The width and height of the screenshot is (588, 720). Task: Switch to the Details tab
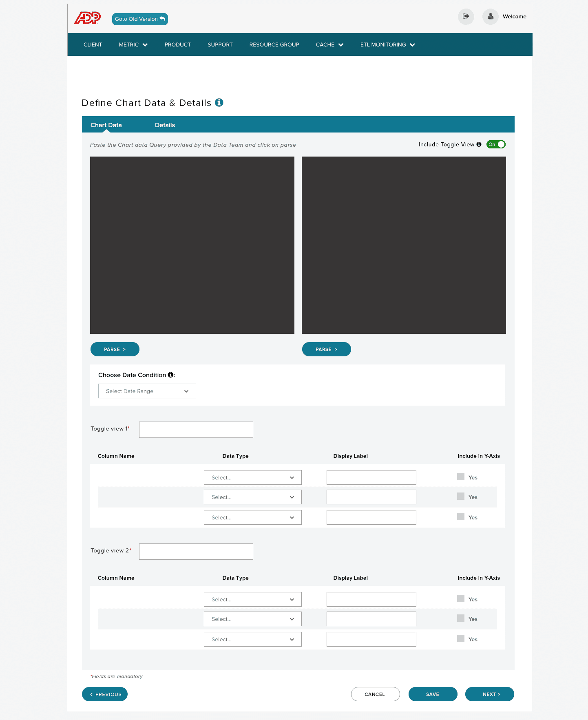(165, 125)
